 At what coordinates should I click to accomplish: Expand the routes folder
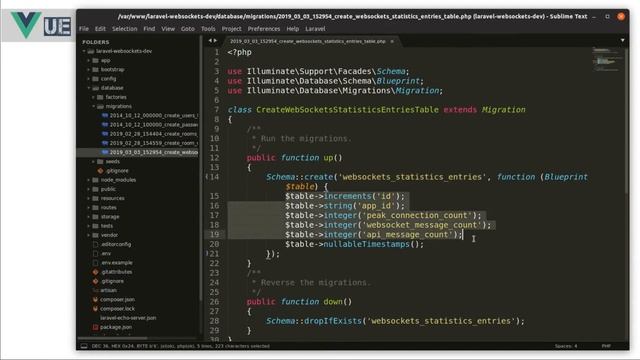pyautogui.click(x=89, y=208)
